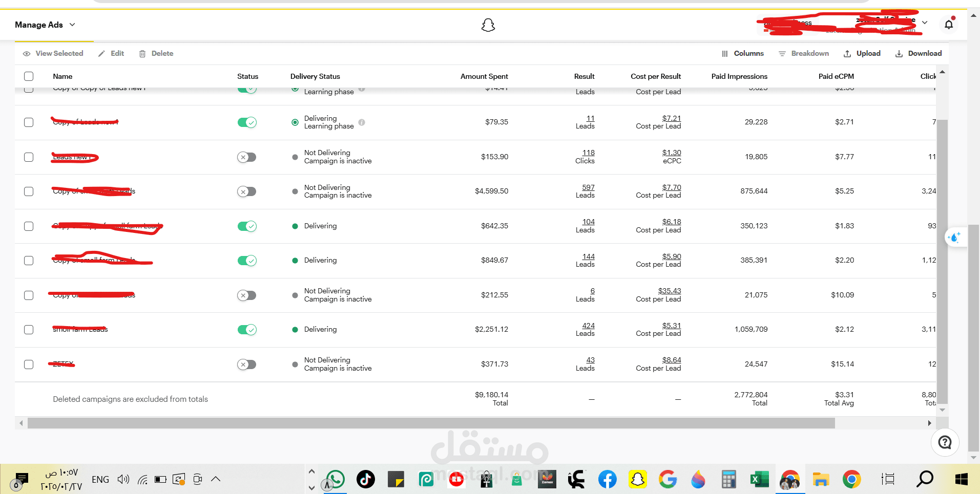Click the water drop extension icon

(x=955, y=238)
